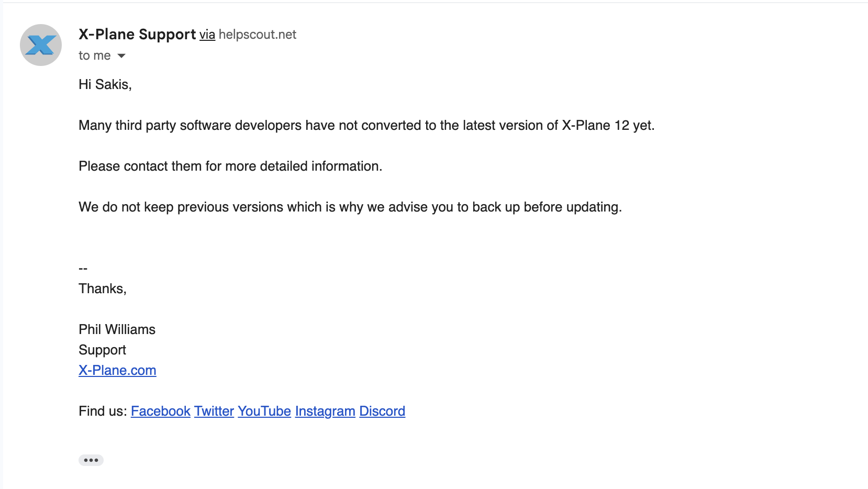Visit the Twitter link
868x489 pixels.
(x=214, y=411)
